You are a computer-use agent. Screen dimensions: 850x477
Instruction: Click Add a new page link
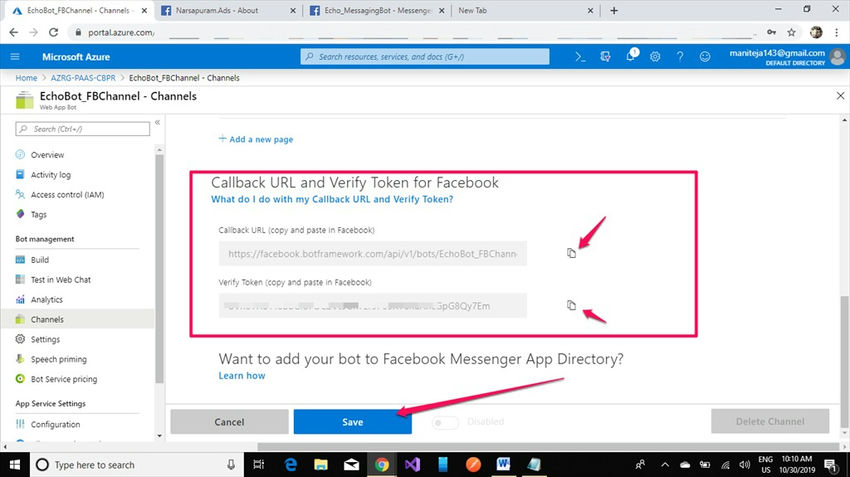click(x=256, y=139)
